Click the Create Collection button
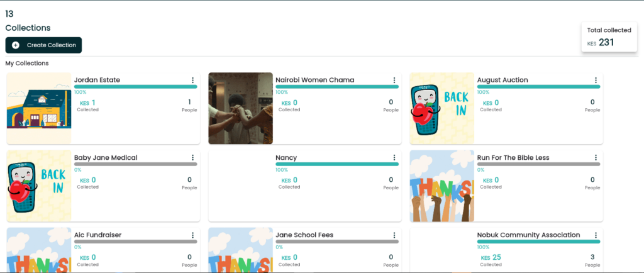Image resolution: width=644 pixels, height=273 pixels. pyautogui.click(x=43, y=45)
